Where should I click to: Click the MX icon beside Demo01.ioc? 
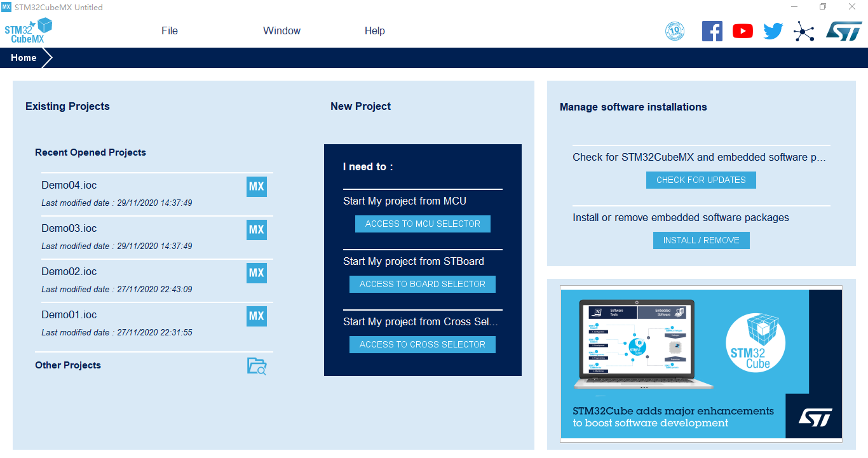pyautogui.click(x=257, y=316)
